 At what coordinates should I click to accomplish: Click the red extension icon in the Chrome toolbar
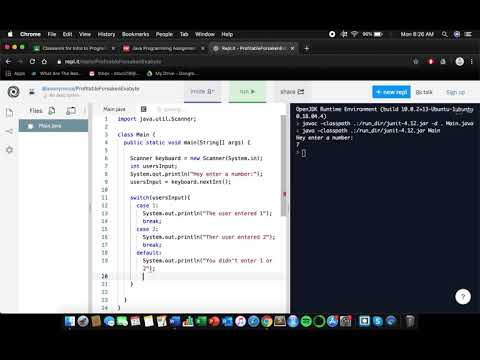(x=431, y=62)
